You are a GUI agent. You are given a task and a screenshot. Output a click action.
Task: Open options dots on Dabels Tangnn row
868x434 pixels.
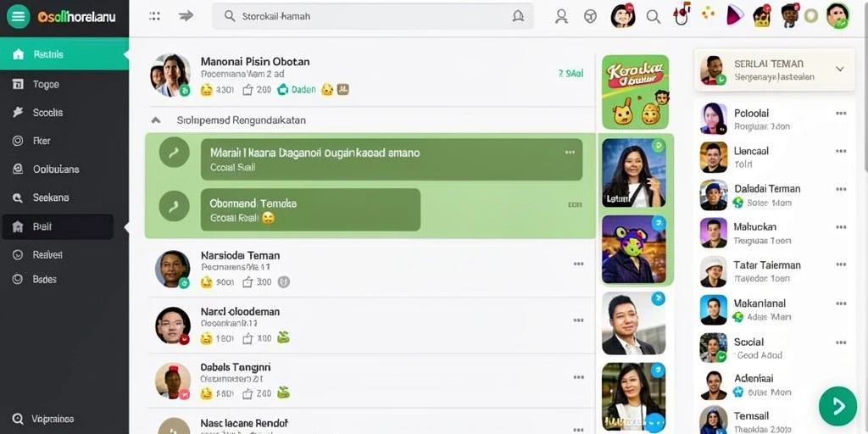(578, 377)
